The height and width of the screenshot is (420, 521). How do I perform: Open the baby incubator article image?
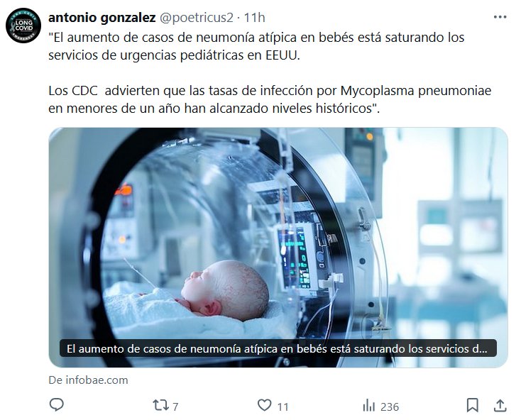point(278,248)
